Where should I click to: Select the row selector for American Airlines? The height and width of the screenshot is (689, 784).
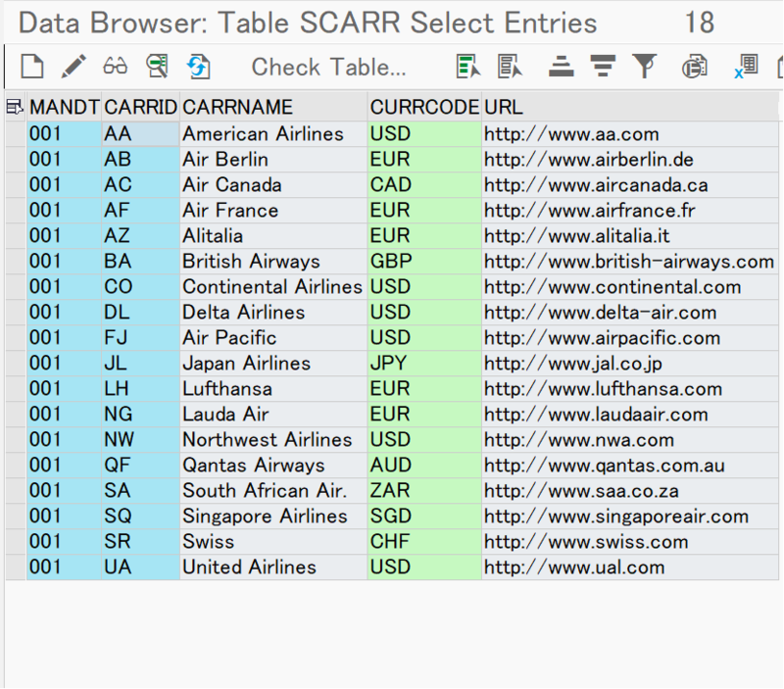[13, 133]
